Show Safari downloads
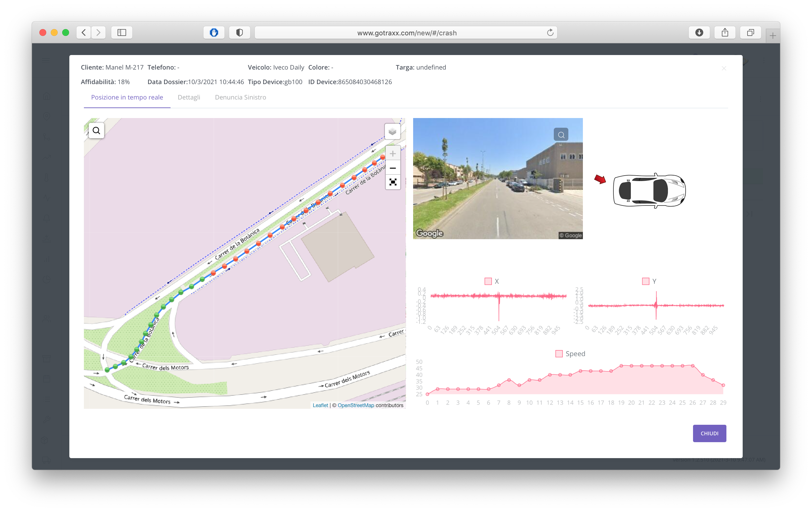812x512 pixels. (699, 33)
